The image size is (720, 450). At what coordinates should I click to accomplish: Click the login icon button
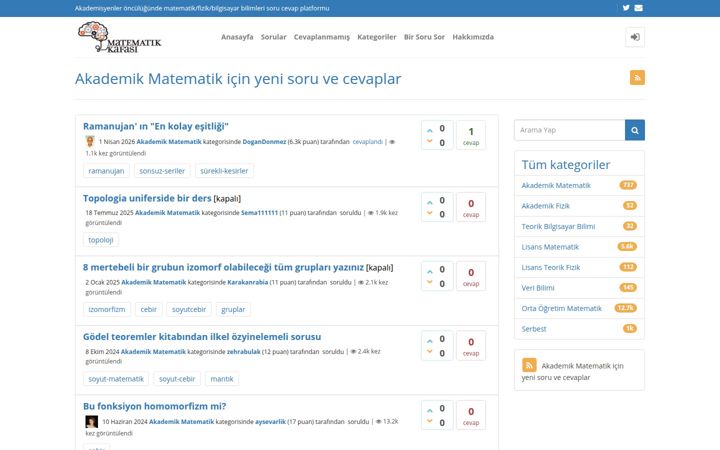[x=635, y=37]
